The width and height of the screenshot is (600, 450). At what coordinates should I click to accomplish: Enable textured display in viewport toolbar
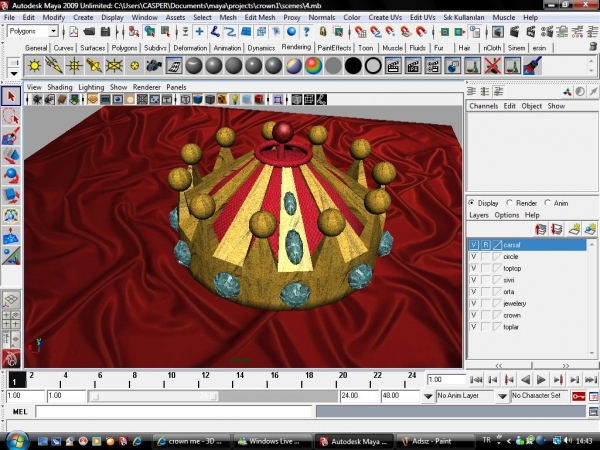(222, 100)
